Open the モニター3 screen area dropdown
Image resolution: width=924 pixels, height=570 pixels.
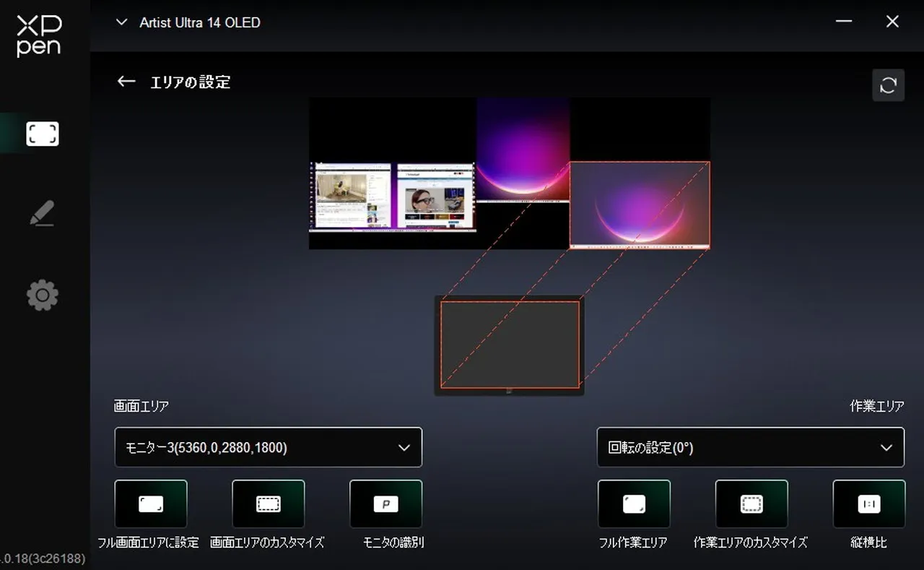[x=269, y=448]
